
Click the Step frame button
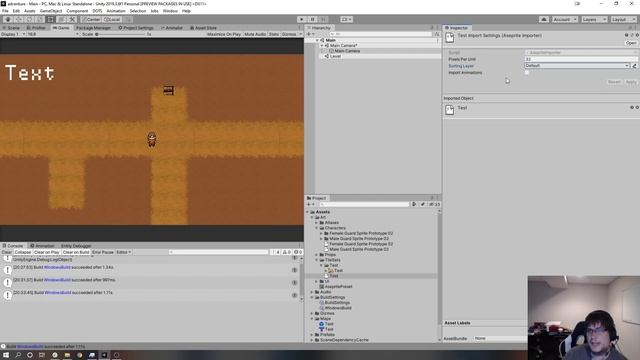pyautogui.click(x=323, y=19)
